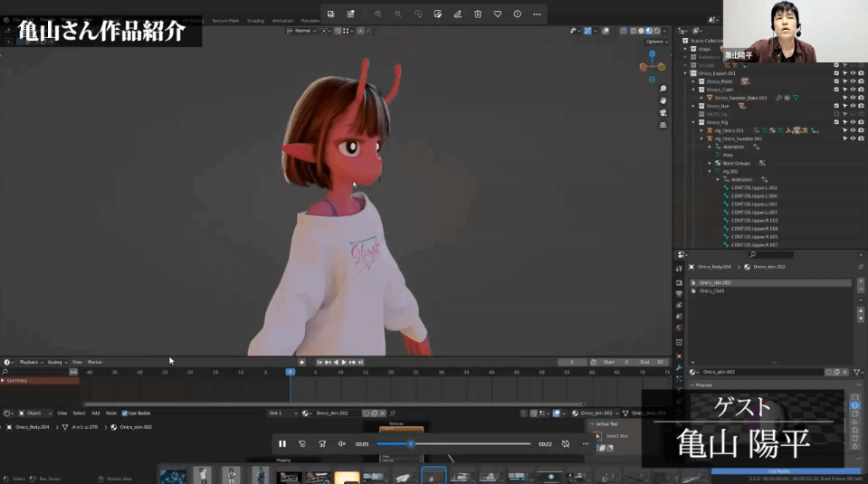Open node editor Add menu
The image size is (868, 484).
pos(95,413)
